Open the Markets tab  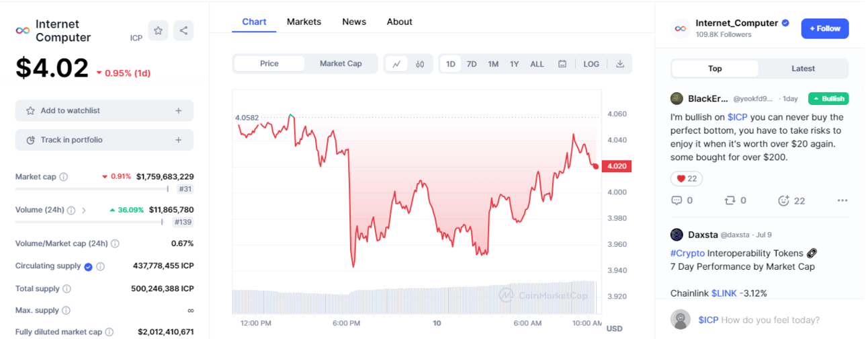point(304,22)
